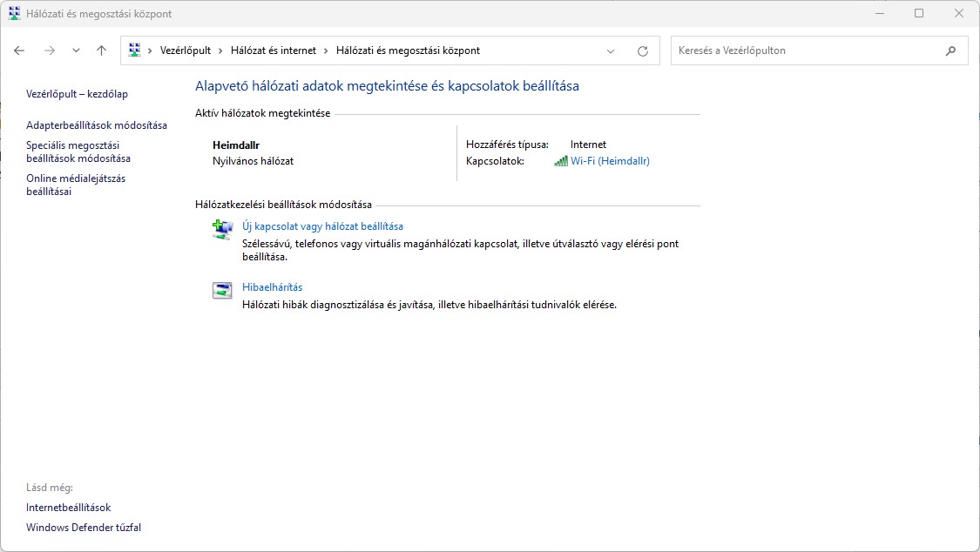Click the forward navigation arrow
980x552 pixels.
coord(49,50)
